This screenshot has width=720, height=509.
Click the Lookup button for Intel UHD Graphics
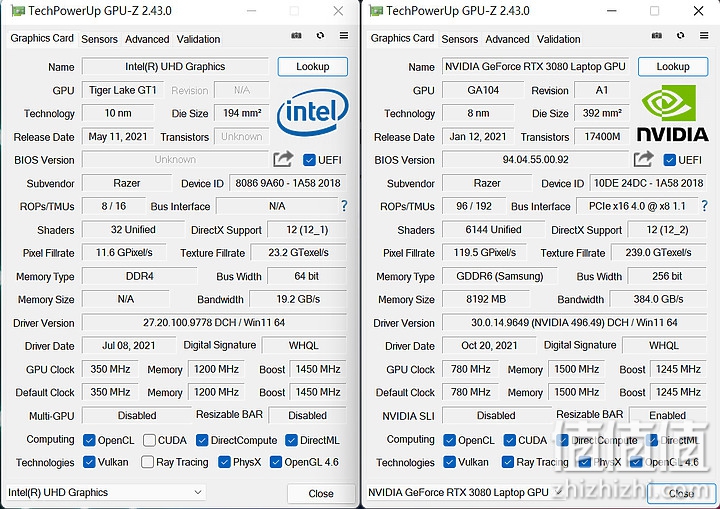(x=312, y=67)
